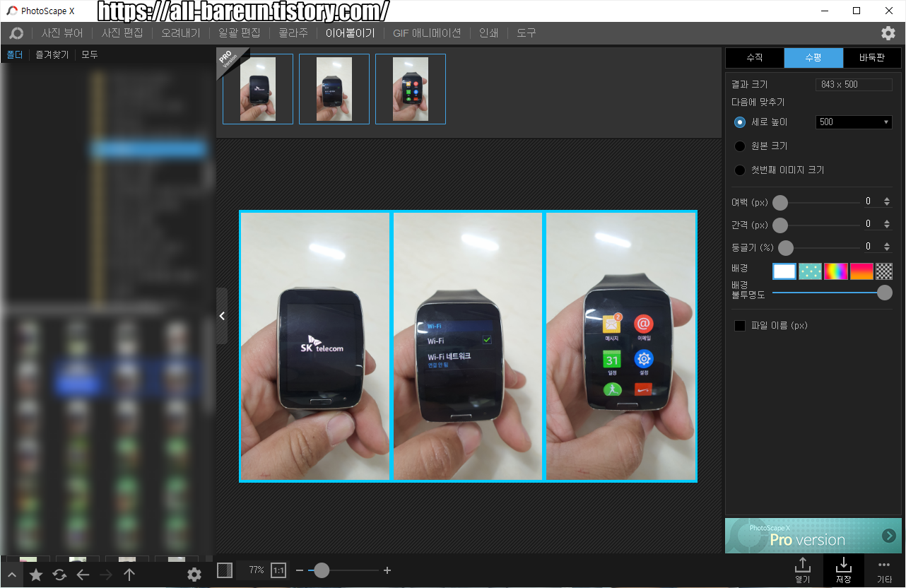Viewport: 906px width, 588px height.
Task: Set zoom to 1:1 actual size
Action: 278,570
